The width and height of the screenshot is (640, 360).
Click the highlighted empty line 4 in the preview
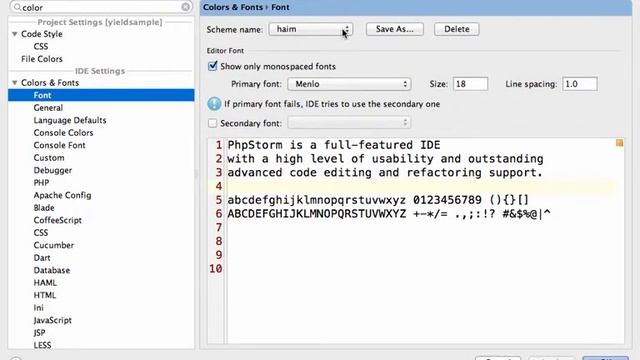(420, 186)
